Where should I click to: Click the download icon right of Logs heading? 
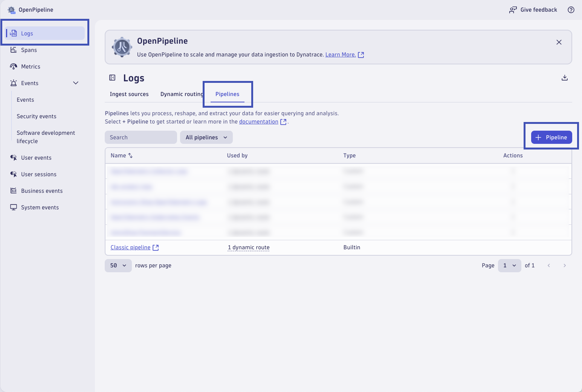[x=565, y=78]
